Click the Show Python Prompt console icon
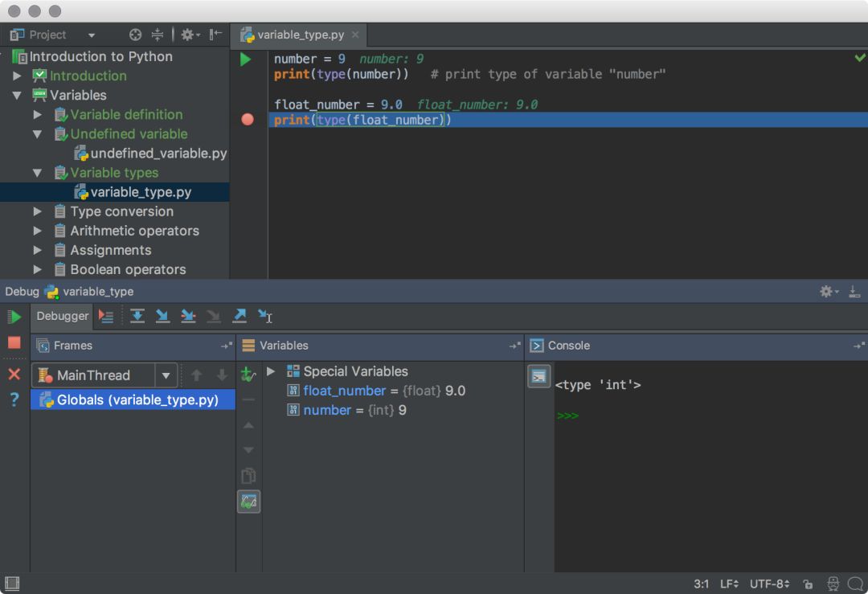This screenshot has height=594, width=868. [x=538, y=376]
